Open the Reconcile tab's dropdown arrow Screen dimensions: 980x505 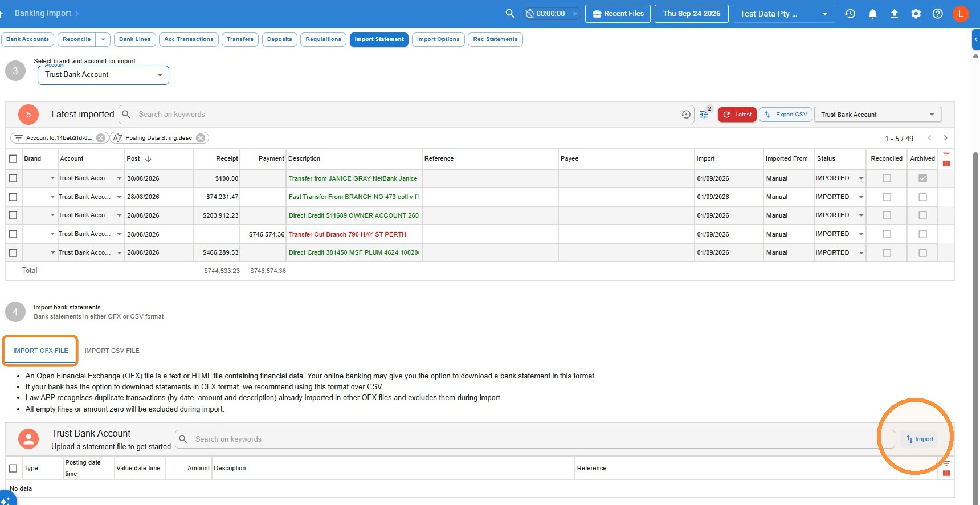(103, 39)
